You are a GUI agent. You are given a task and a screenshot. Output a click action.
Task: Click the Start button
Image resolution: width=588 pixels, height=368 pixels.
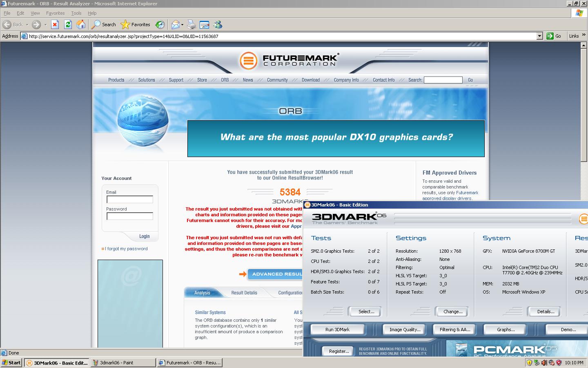click(11, 363)
